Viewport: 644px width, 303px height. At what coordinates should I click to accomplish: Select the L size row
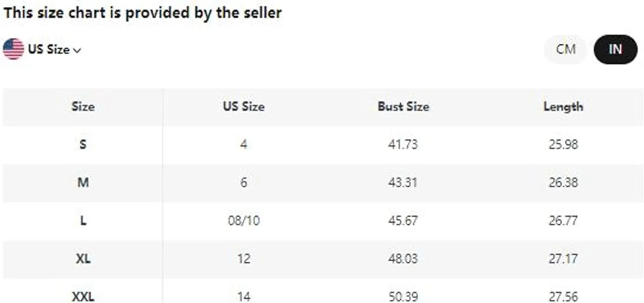(323, 221)
